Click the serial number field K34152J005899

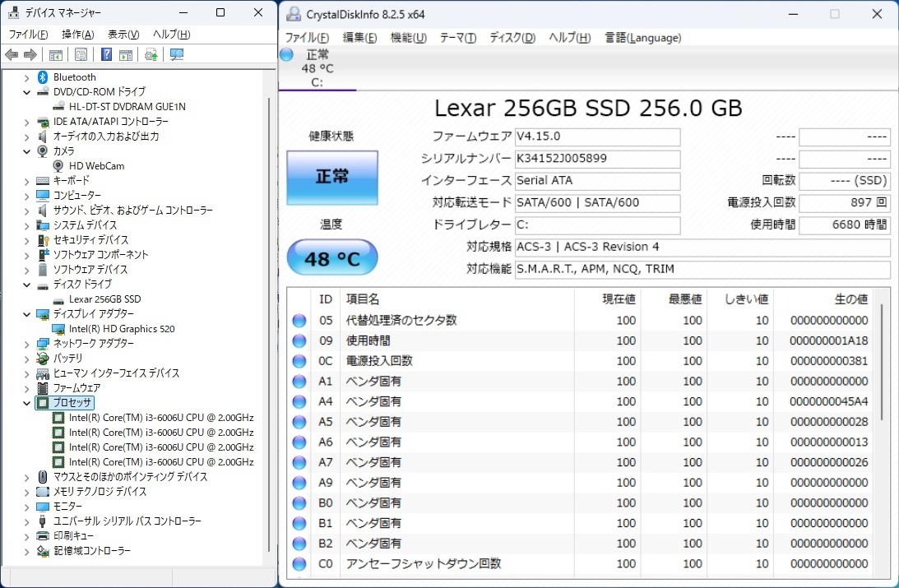tap(597, 159)
